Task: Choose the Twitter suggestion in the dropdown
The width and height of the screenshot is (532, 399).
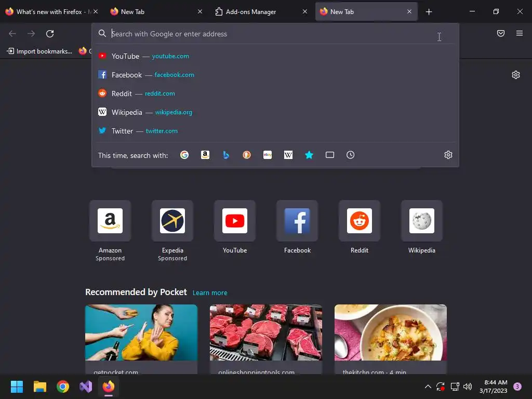Action: point(275,130)
